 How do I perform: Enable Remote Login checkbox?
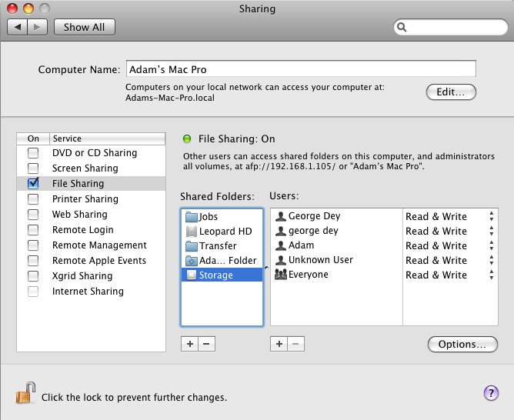[x=33, y=230]
